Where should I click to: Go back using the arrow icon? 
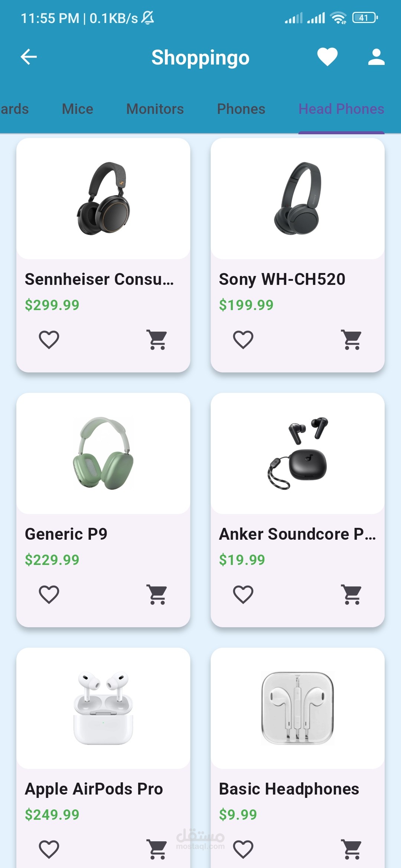(x=29, y=57)
